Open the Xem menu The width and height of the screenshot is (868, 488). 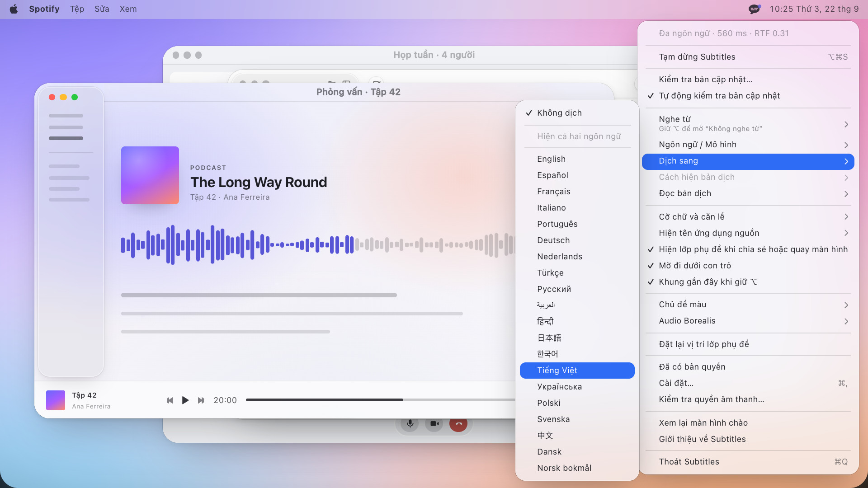128,9
